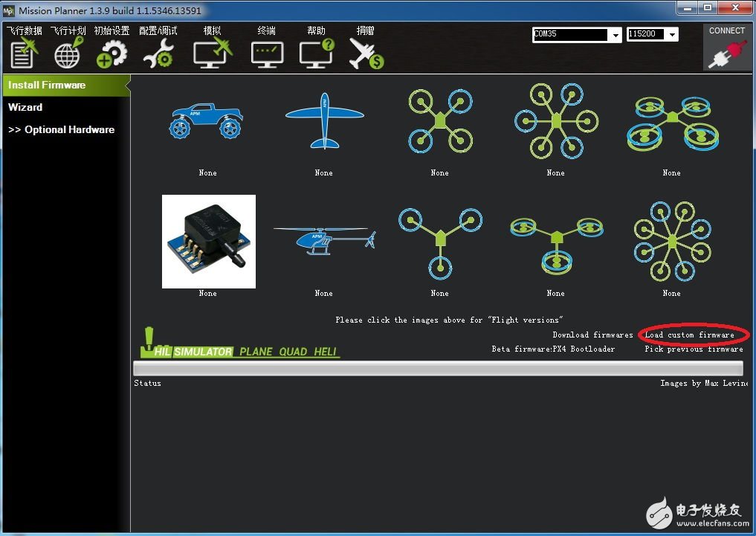Click Pick previous firmware link

tap(693, 349)
